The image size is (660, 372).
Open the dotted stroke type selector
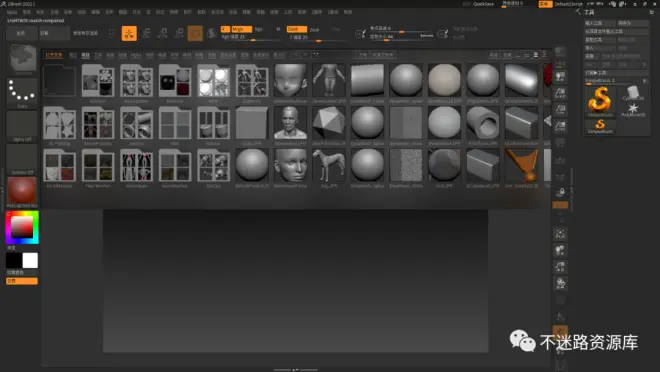click(22, 92)
